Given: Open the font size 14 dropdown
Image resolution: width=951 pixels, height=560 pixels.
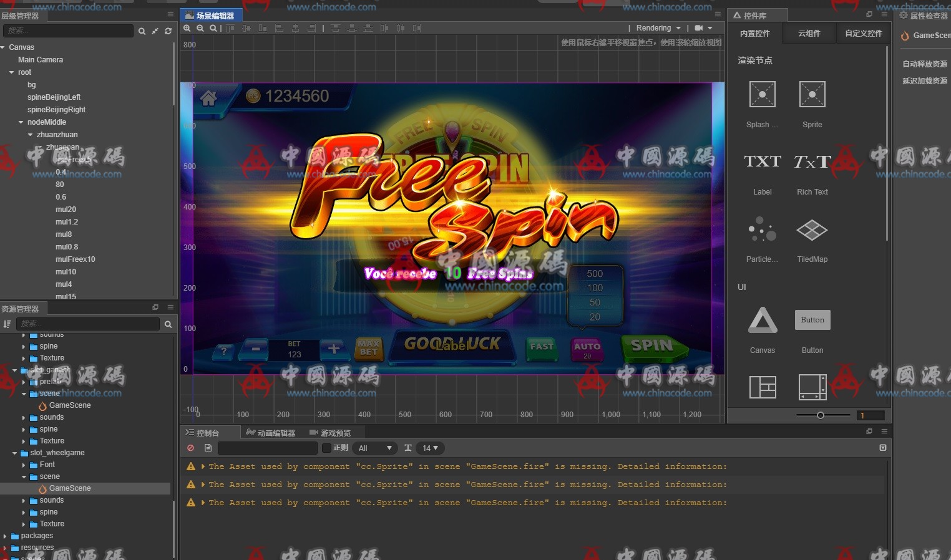Looking at the screenshot, I should [x=430, y=448].
